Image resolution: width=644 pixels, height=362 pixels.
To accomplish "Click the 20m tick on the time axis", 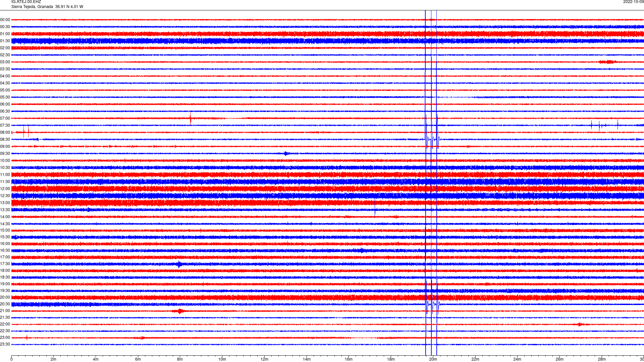I will tap(433, 359).
